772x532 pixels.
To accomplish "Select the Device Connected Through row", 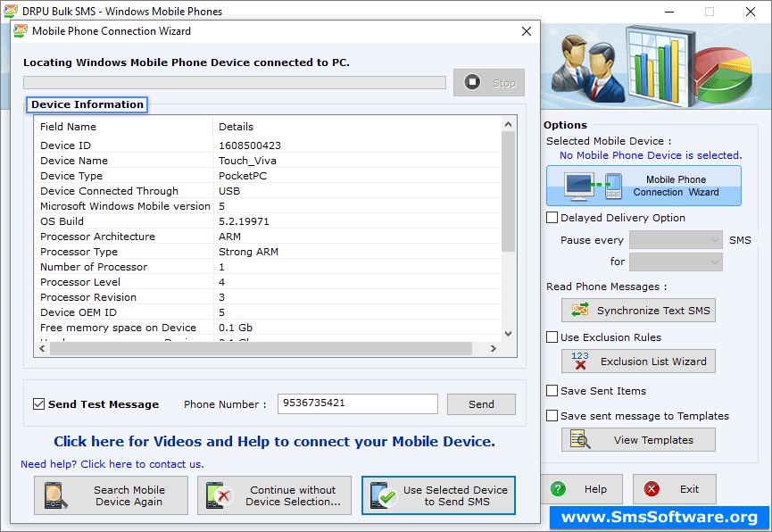I will 269,191.
